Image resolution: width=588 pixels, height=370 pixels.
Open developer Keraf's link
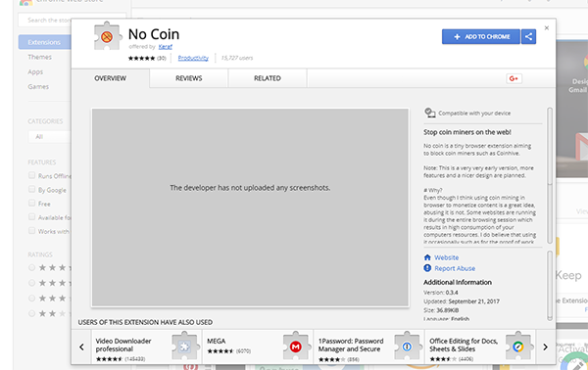pyautogui.click(x=165, y=46)
